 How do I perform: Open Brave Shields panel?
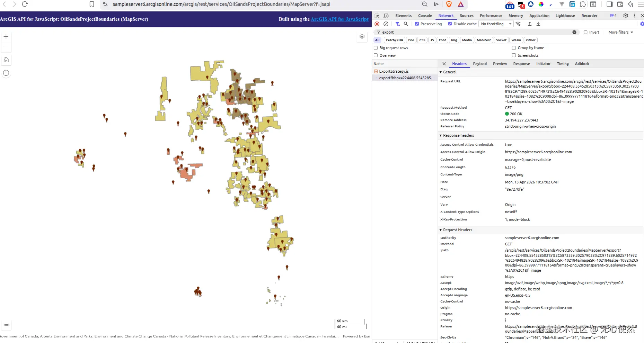click(449, 4)
